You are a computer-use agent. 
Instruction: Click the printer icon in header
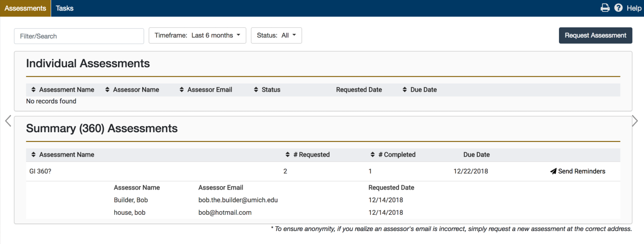[x=605, y=8]
